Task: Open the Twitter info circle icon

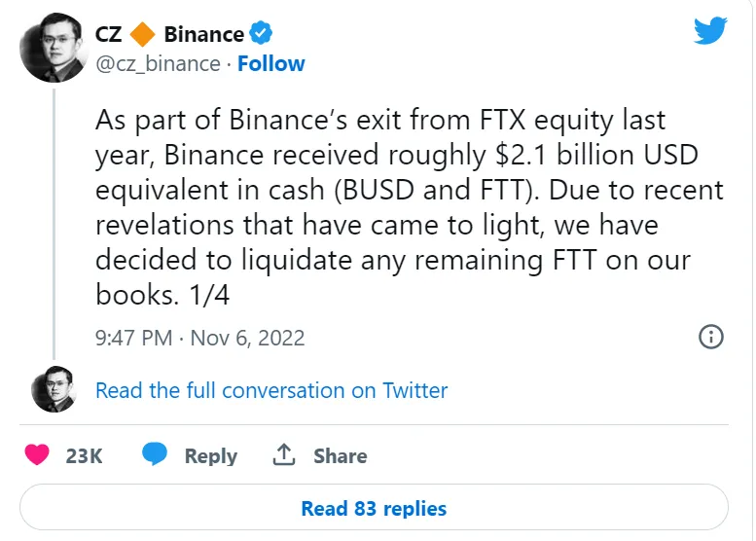Action: pos(711,337)
